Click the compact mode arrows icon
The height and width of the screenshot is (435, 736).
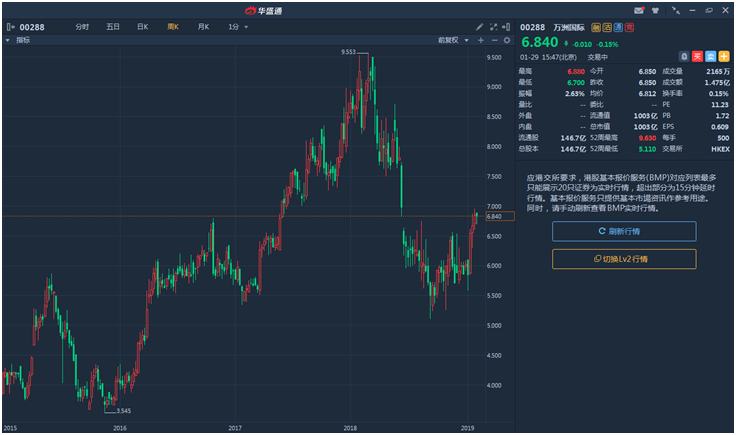coord(675,10)
